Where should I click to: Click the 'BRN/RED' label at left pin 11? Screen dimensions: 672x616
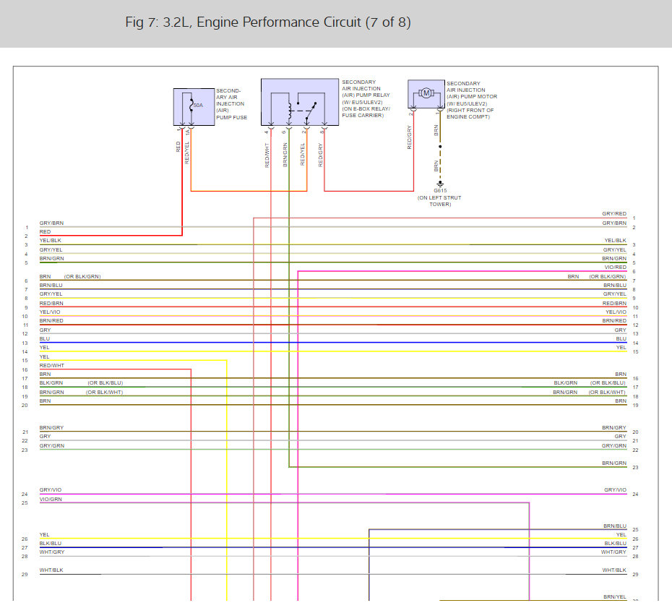pos(51,321)
